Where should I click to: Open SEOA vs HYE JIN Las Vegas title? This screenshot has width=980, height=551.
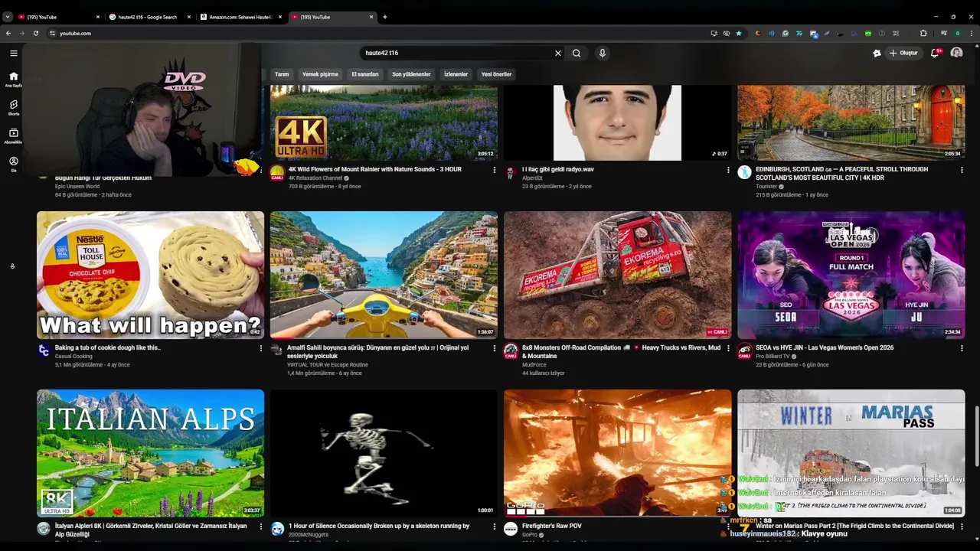825,347
